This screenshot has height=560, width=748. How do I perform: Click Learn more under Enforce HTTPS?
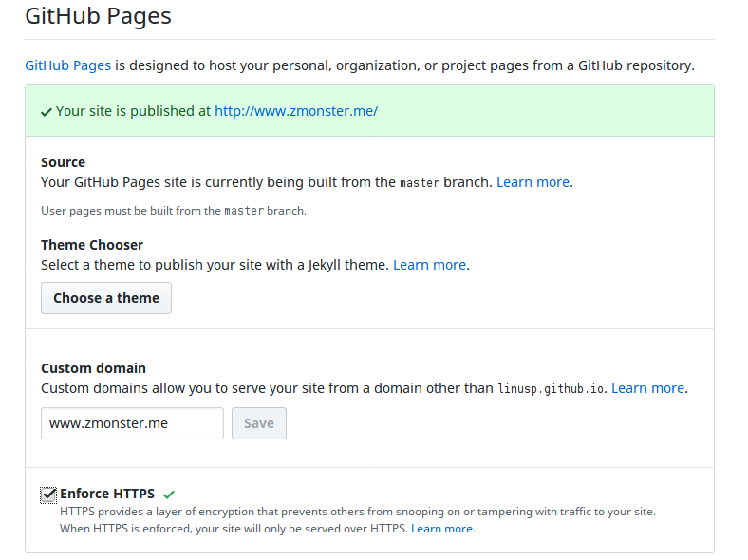click(x=441, y=529)
